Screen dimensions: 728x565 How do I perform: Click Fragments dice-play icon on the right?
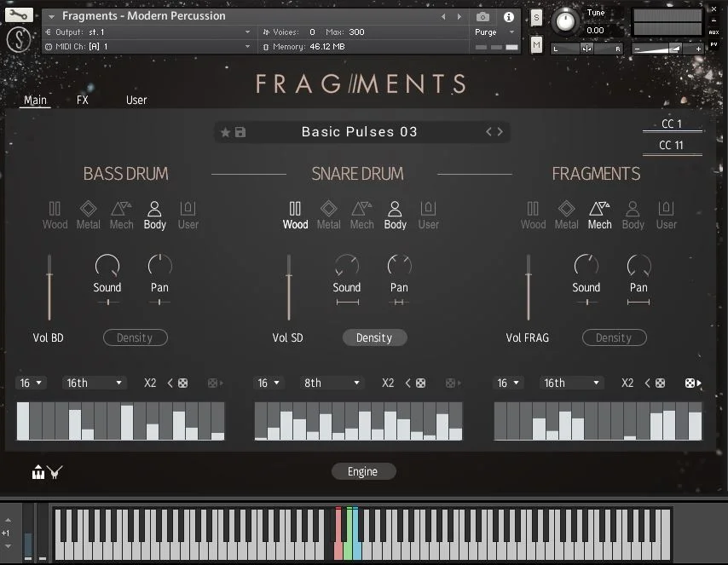pos(693,383)
